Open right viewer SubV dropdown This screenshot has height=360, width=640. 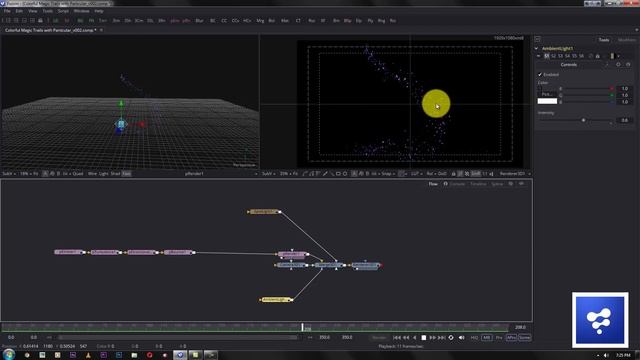[269, 173]
